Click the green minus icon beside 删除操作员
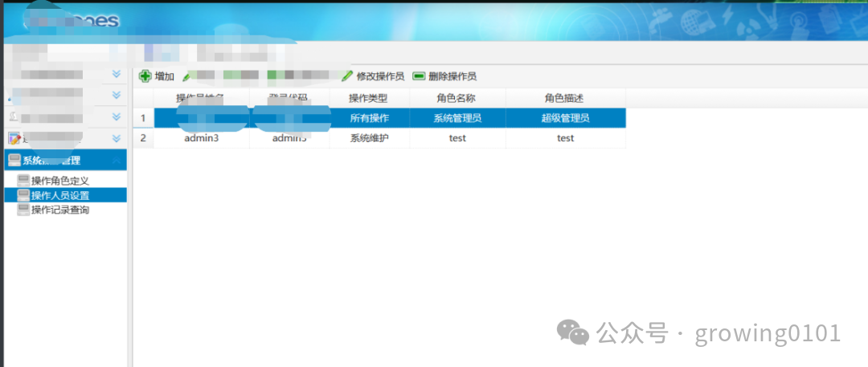Image resolution: width=868 pixels, height=367 pixels. 419,76
